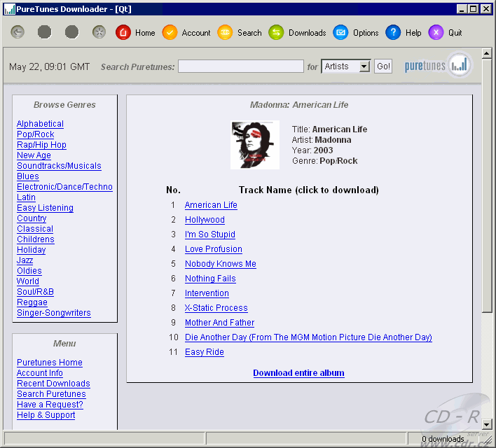Open the Account Info link

point(40,373)
